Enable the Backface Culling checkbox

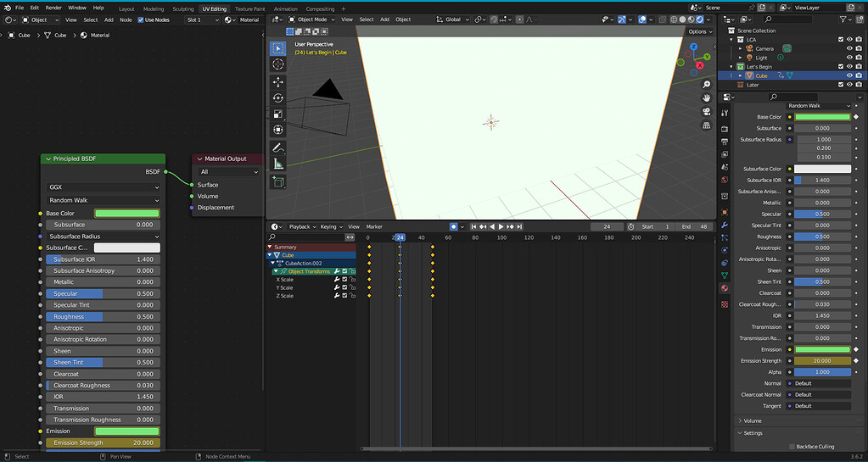792,446
